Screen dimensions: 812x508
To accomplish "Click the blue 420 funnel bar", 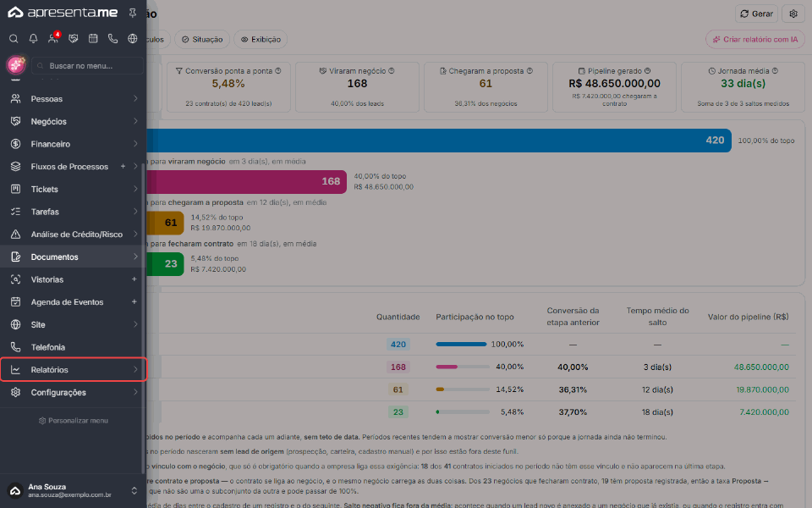I will [x=439, y=141].
